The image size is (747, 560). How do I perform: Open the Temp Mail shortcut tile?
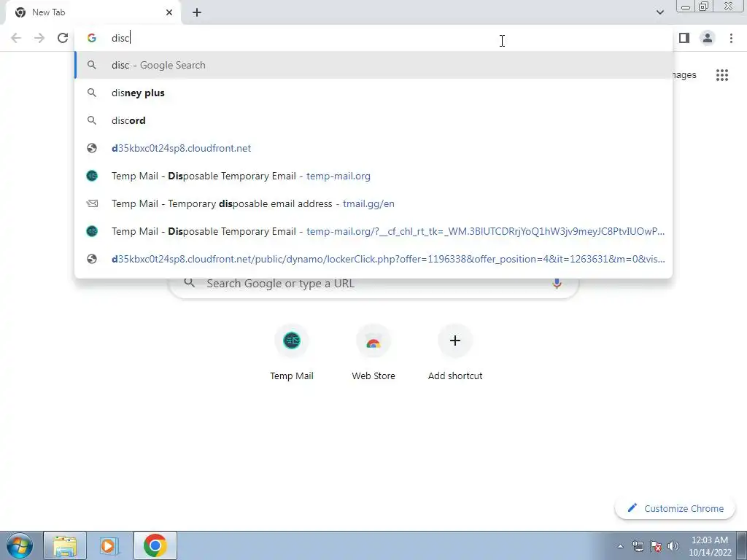click(x=292, y=351)
